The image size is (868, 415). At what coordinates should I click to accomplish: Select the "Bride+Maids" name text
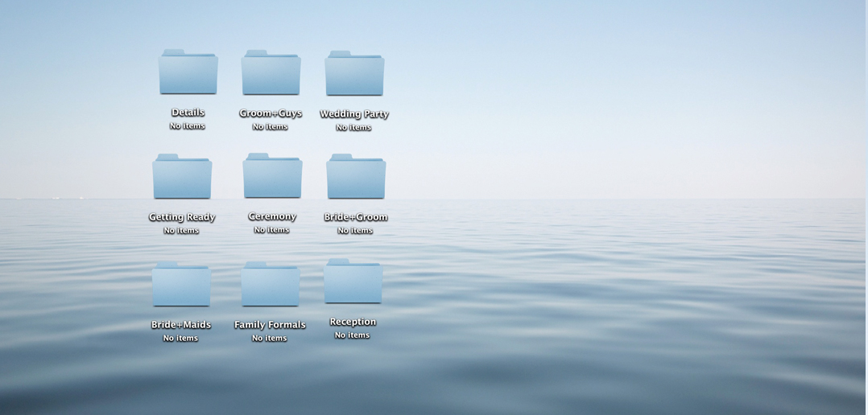[x=181, y=325]
